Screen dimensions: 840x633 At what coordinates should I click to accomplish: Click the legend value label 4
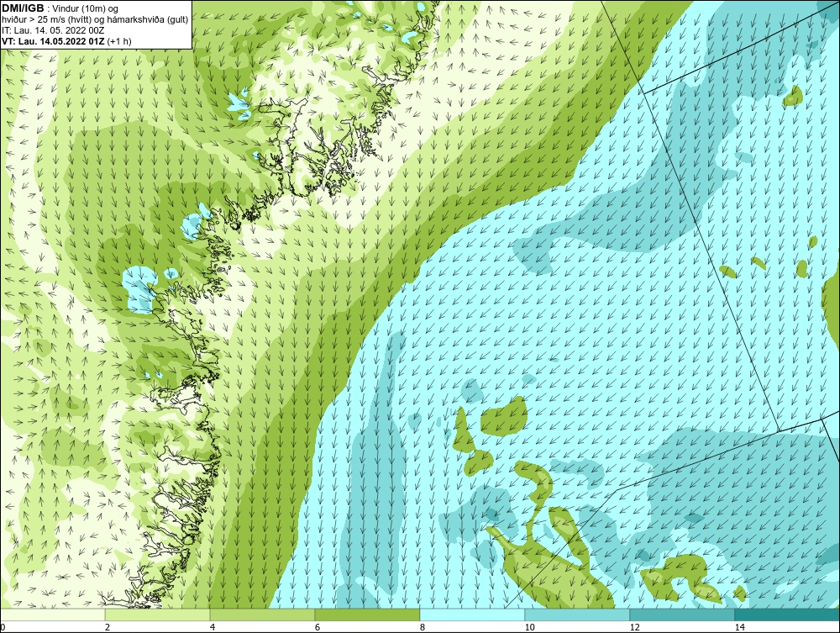tap(213, 627)
